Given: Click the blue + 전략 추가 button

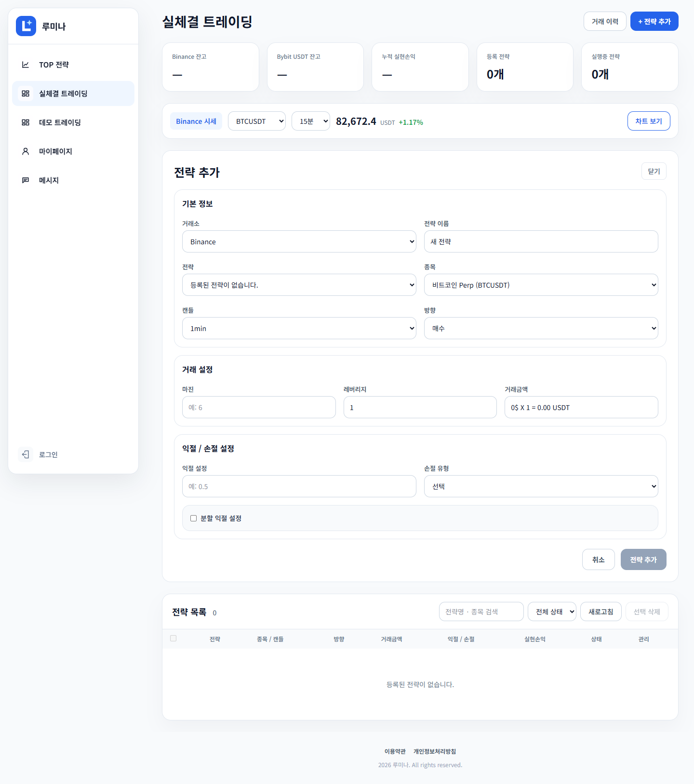Looking at the screenshot, I should [x=654, y=21].
